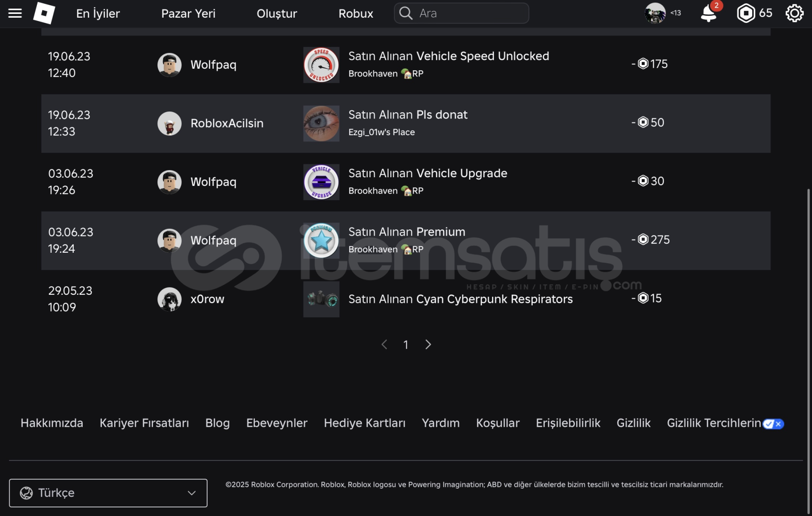Click Vehicle Speed Unlocked pass thumbnail
Image resolution: width=812 pixels, height=516 pixels.
pos(321,65)
